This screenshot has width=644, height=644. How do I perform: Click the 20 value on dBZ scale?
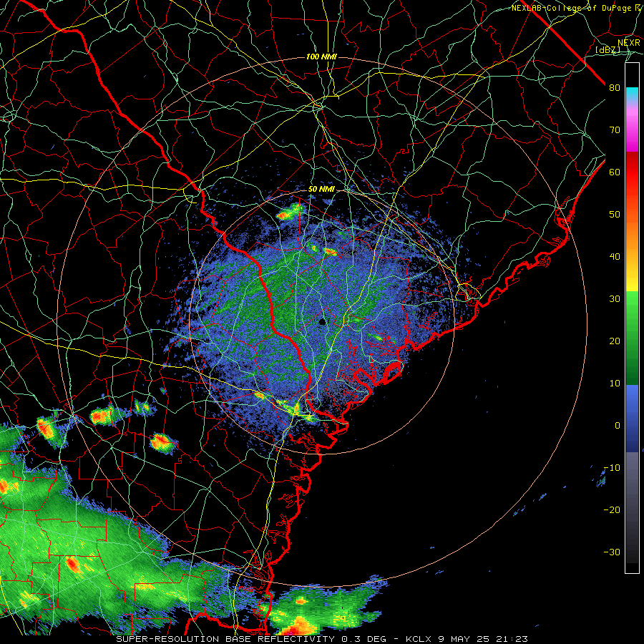coord(615,341)
